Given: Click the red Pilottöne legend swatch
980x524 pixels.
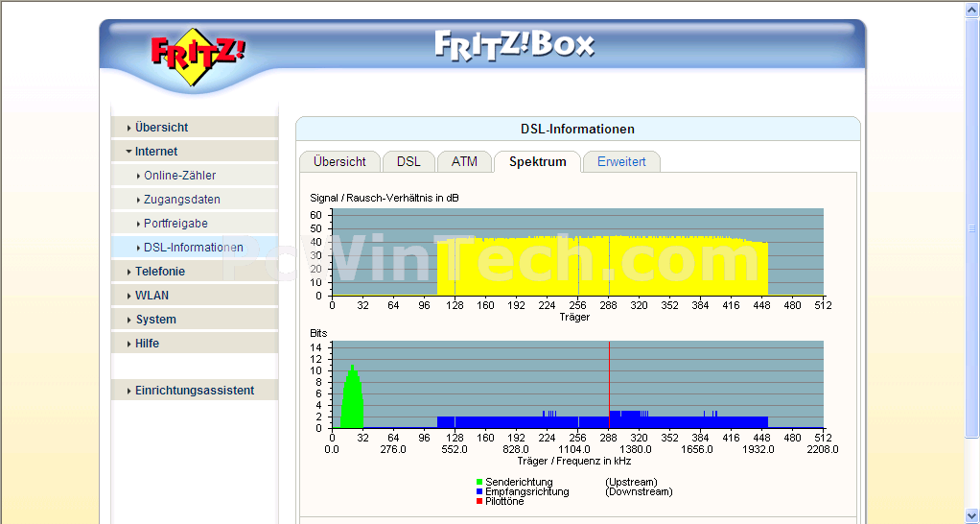Looking at the screenshot, I should click(x=479, y=501).
